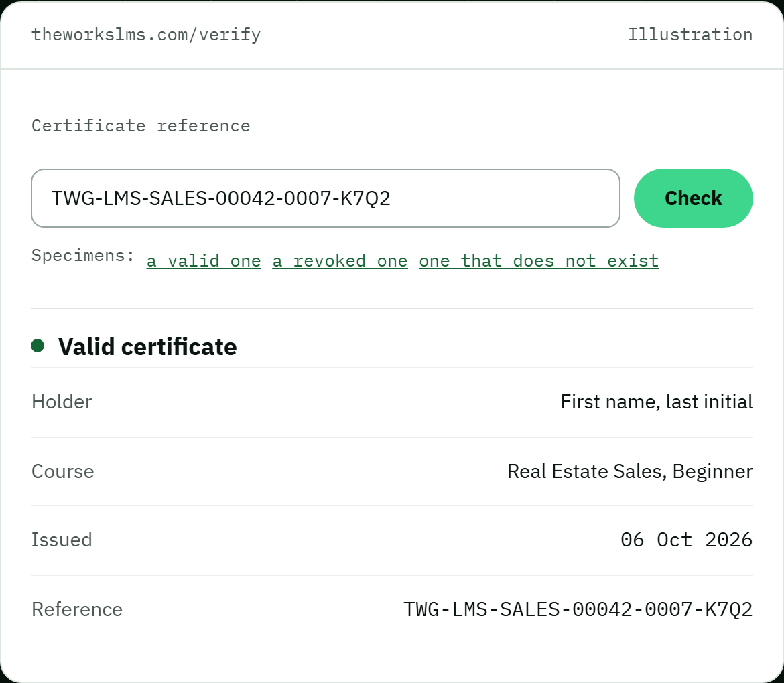Open 'one that does not exist' specimen link

[x=539, y=260]
